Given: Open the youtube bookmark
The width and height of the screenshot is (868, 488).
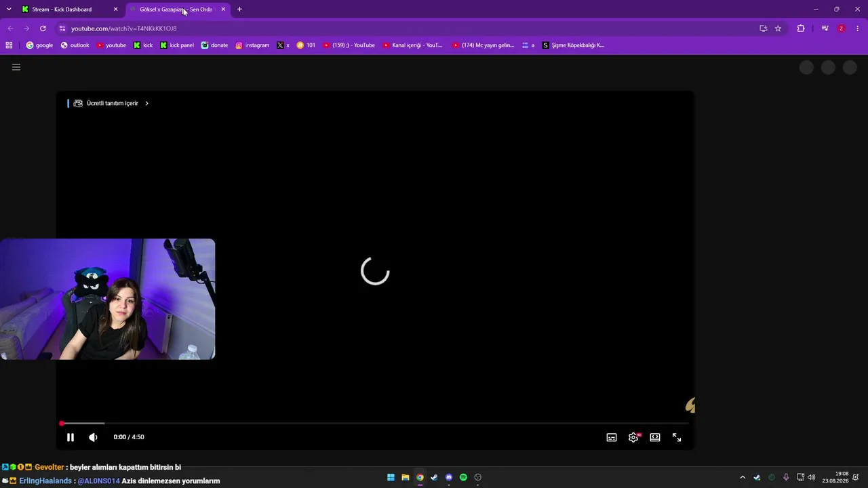Looking at the screenshot, I should (111, 45).
